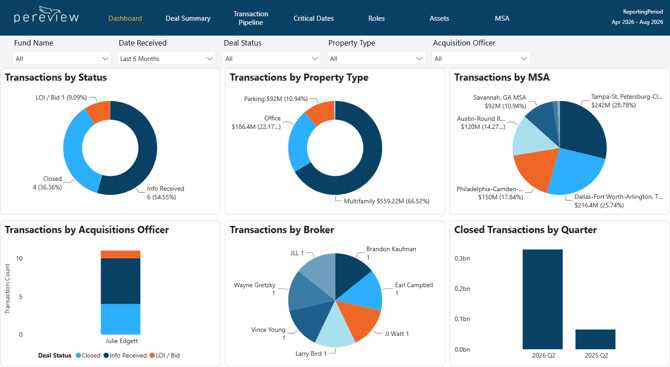Click the Closed portion of Julie Edgett bar

coord(120,319)
